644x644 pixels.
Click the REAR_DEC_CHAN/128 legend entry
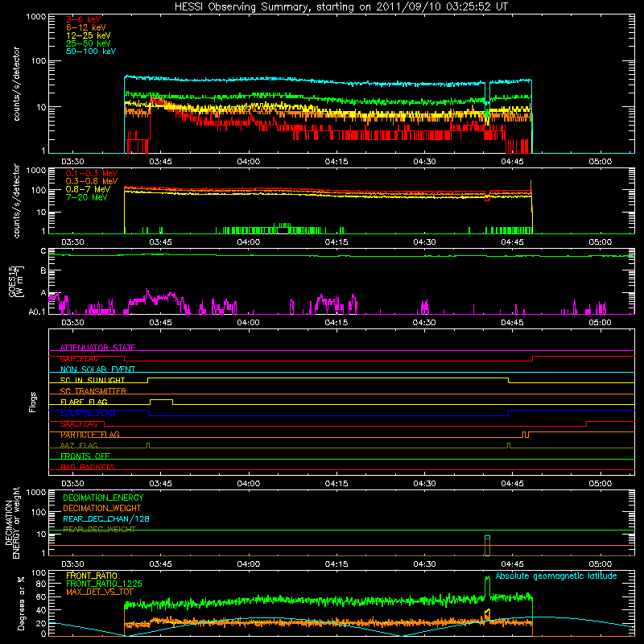pyautogui.click(x=106, y=518)
